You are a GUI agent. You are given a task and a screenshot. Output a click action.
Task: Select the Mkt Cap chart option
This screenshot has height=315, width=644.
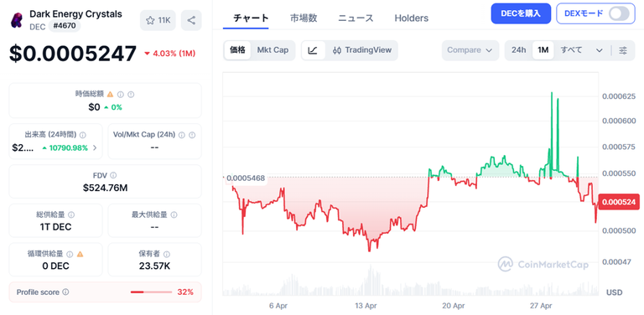tap(273, 50)
